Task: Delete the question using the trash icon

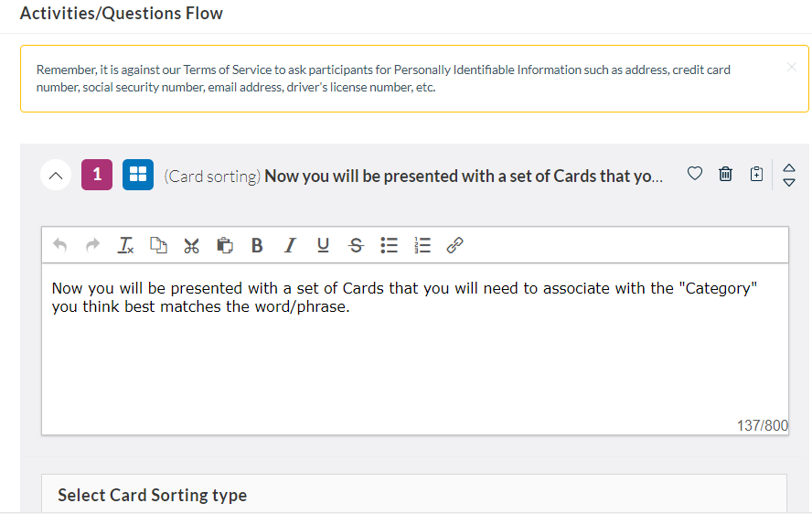Action: tap(725, 174)
